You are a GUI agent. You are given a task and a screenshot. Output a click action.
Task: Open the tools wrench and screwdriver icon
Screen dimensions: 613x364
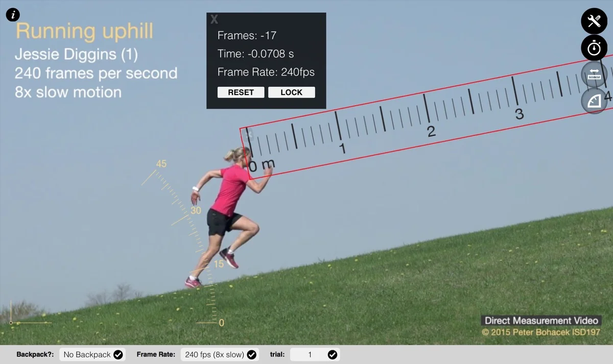[x=594, y=21]
